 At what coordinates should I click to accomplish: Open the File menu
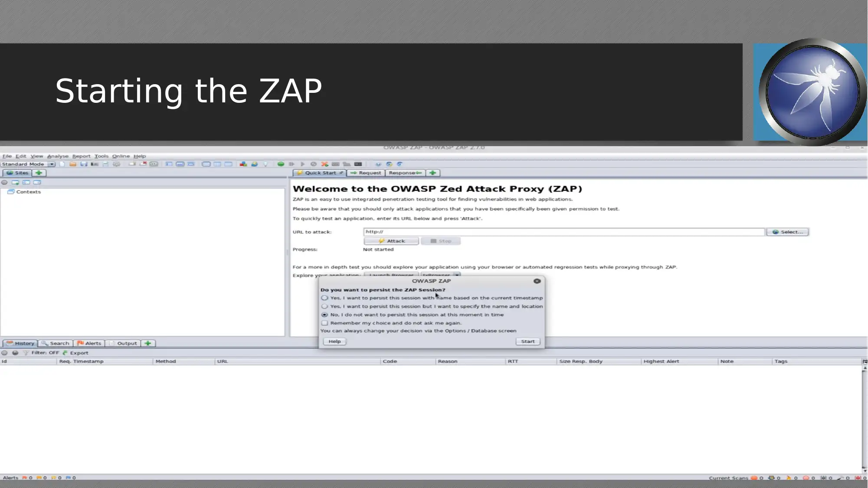7,156
